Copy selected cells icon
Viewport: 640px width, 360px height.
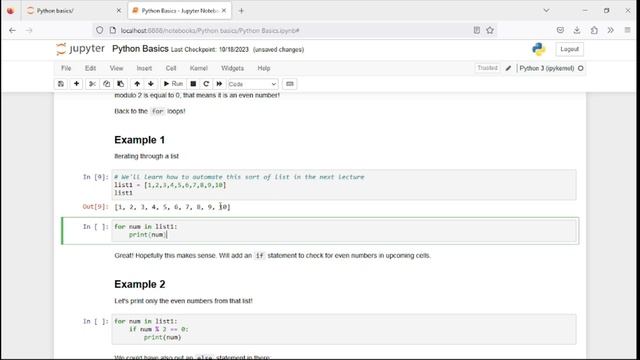point(107,84)
